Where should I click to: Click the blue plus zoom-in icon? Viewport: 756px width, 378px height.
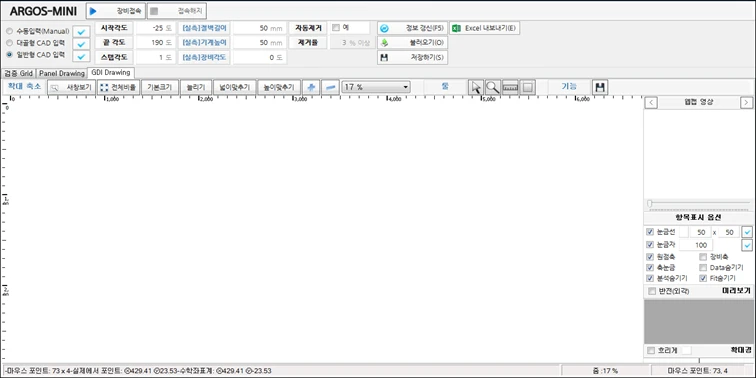[311, 87]
